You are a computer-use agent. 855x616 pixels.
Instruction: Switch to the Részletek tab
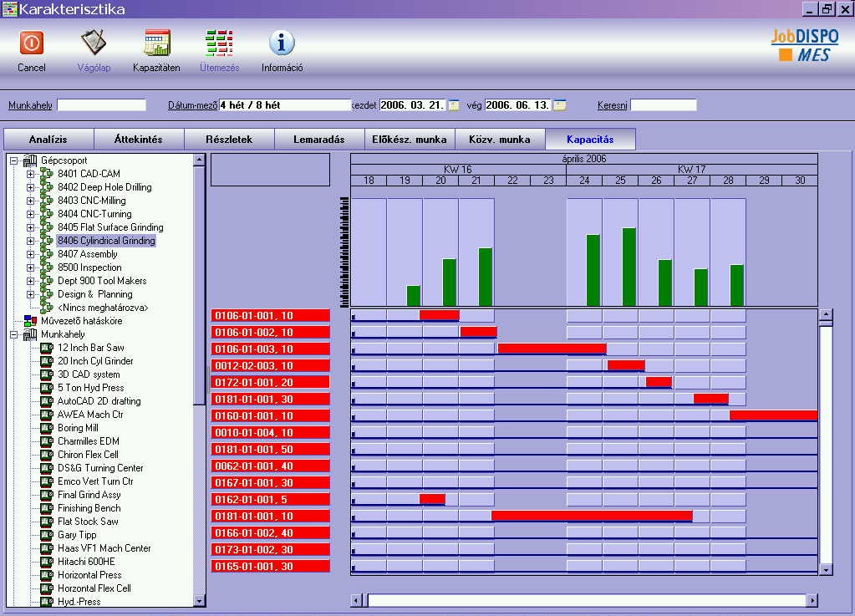point(229,140)
